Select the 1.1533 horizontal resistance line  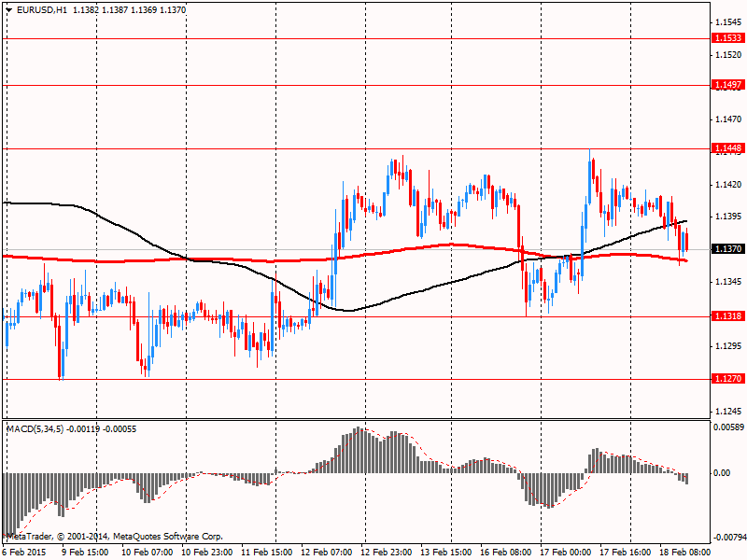coord(356,38)
